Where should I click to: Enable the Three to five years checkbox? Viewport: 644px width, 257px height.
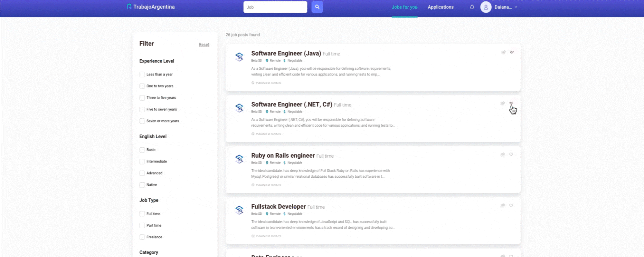coord(142,98)
